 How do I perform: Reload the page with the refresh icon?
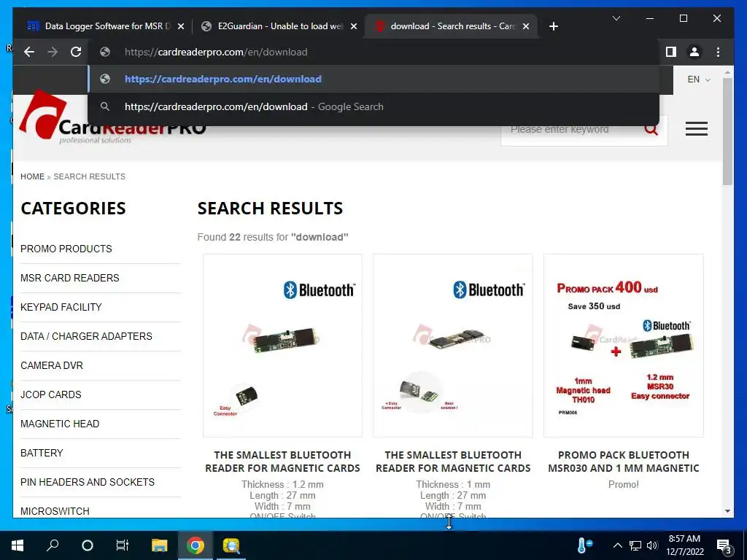point(76,52)
